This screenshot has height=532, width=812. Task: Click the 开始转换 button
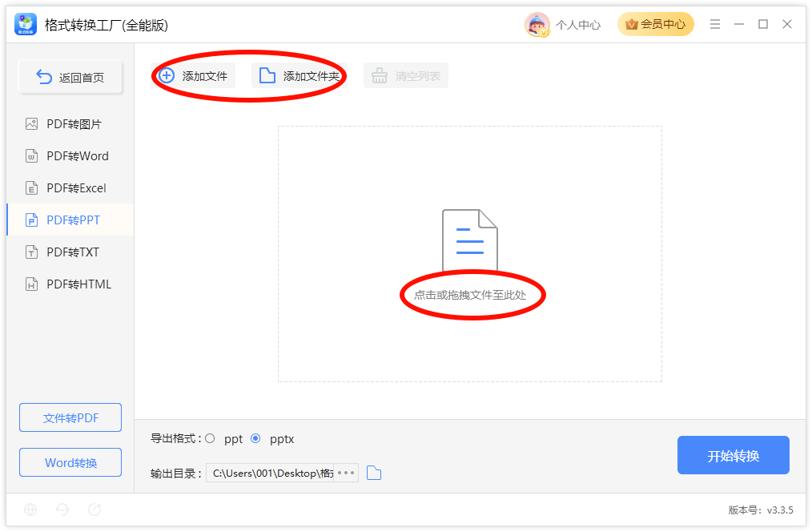(x=734, y=455)
